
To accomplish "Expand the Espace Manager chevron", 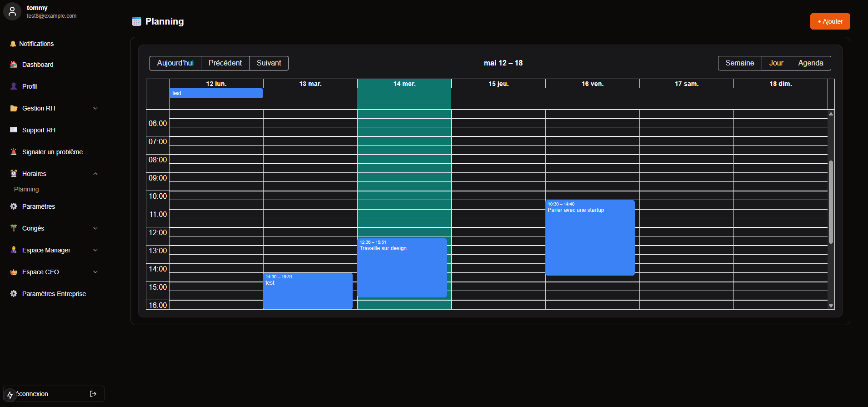I will tap(95, 250).
